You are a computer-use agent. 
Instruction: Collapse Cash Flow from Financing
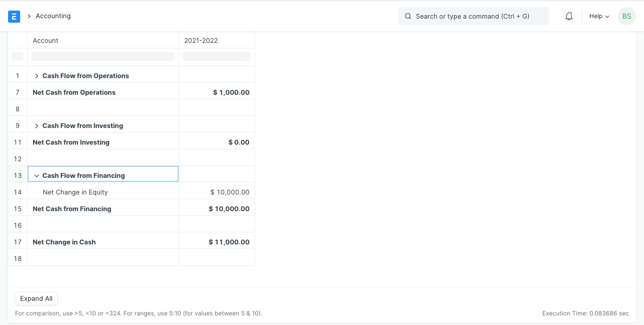(x=37, y=175)
